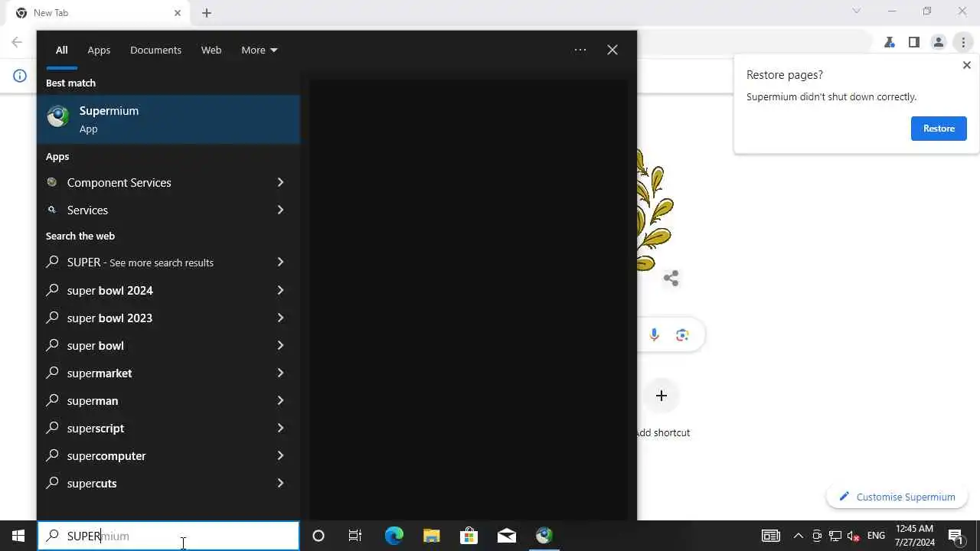
Task: Expand the superman suggestion arrow
Action: 280,400
